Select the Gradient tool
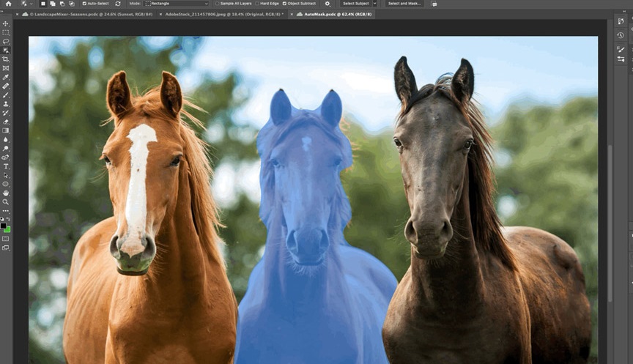Screen dimensions: 633x364 coord(6,131)
